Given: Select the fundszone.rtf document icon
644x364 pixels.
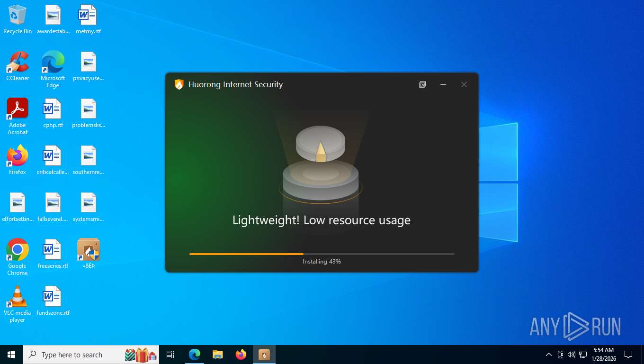Looking at the screenshot, I should [53, 301].
